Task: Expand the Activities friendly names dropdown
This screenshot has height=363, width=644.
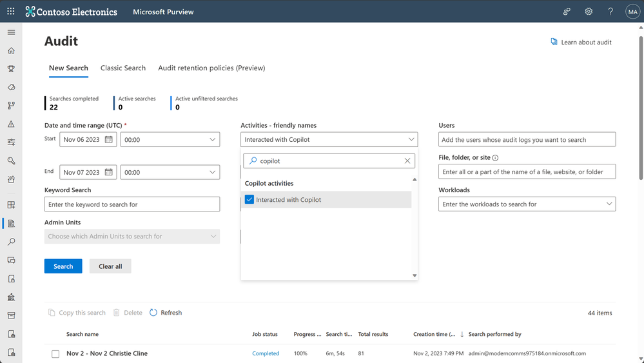Action: tap(411, 139)
